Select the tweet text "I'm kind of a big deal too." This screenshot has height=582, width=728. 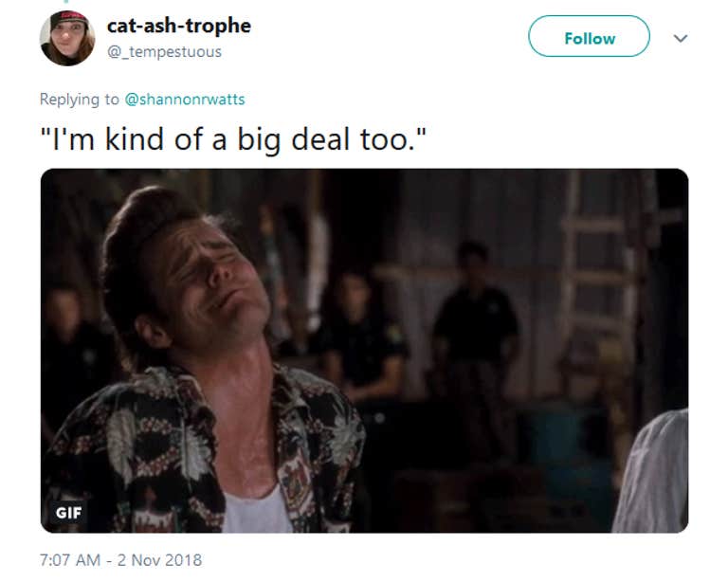click(233, 139)
